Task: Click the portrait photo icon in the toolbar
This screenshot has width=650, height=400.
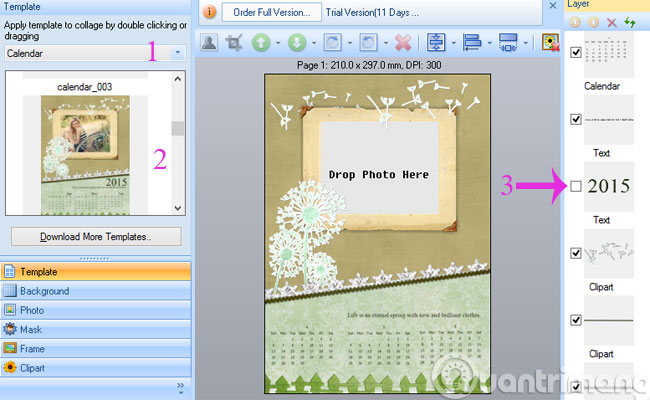Action: click(209, 42)
